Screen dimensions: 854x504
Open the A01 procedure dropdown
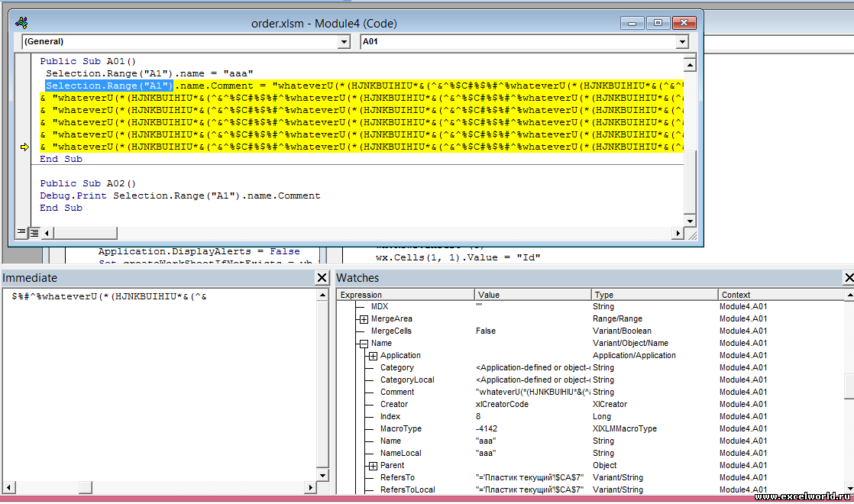pyautogui.click(x=682, y=41)
